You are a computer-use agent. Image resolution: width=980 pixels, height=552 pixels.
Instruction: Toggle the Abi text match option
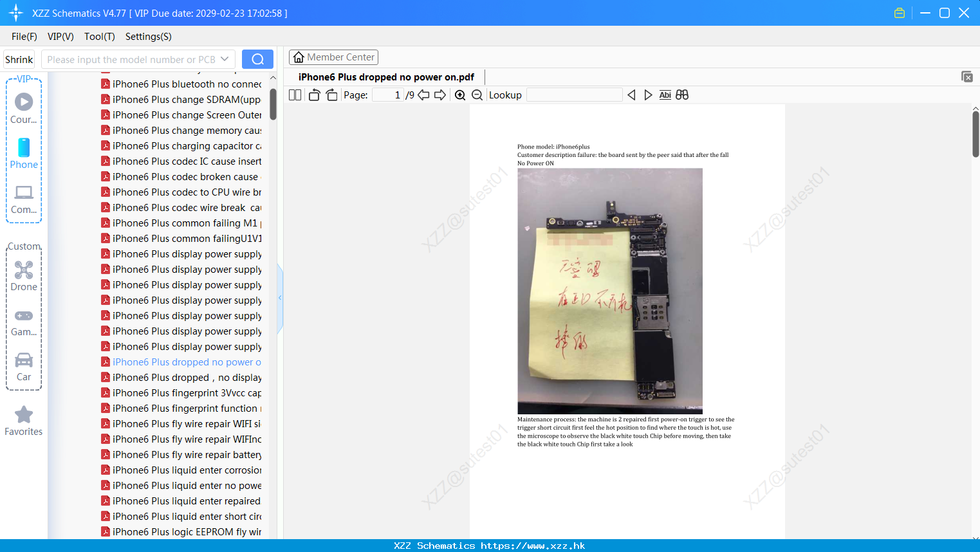pyautogui.click(x=665, y=95)
